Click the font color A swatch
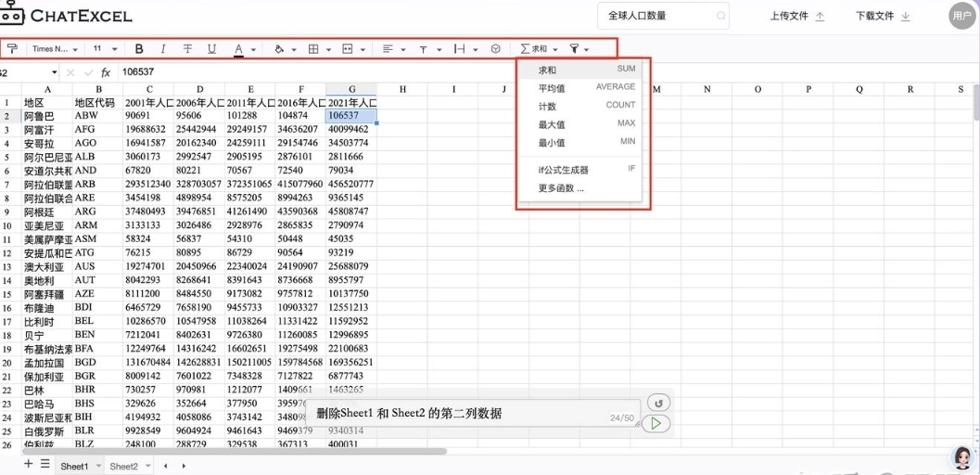This screenshot has width=980, height=475. pyautogui.click(x=238, y=48)
